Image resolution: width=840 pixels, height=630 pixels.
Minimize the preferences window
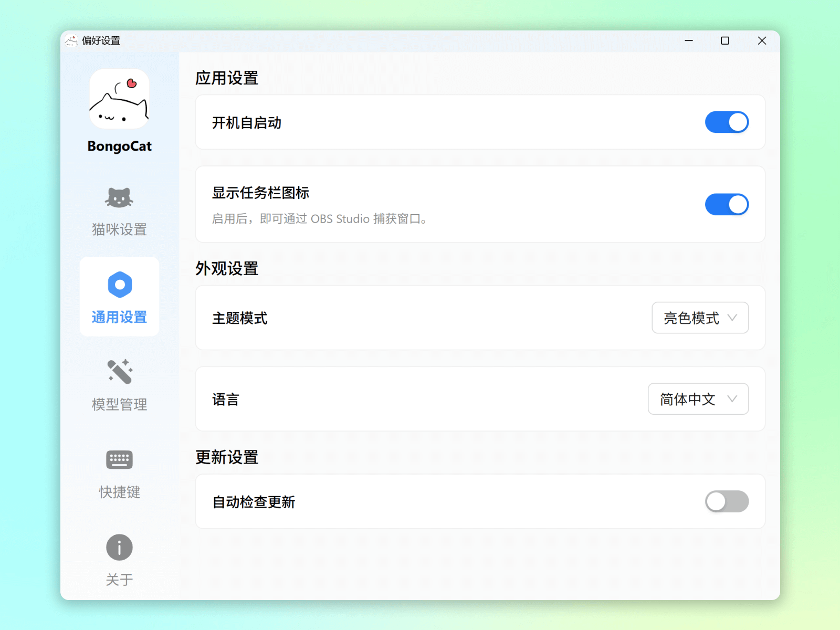(x=689, y=40)
